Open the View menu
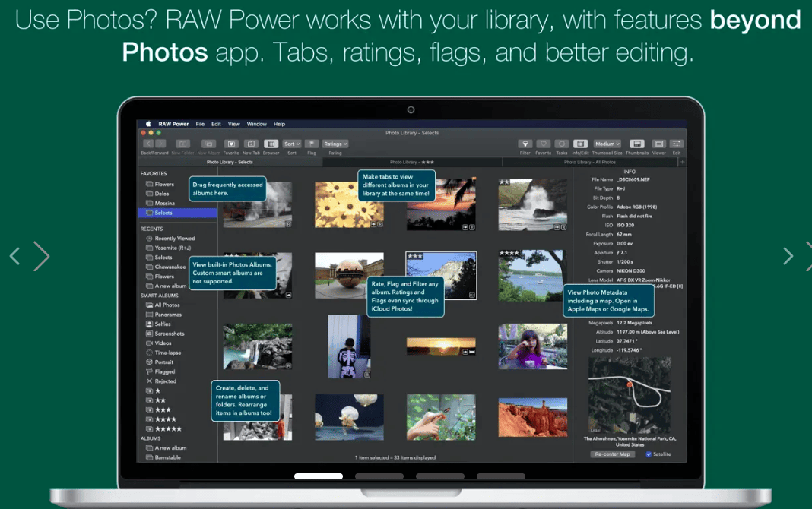The height and width of the screenshot is (509, 812). (233, 124)
